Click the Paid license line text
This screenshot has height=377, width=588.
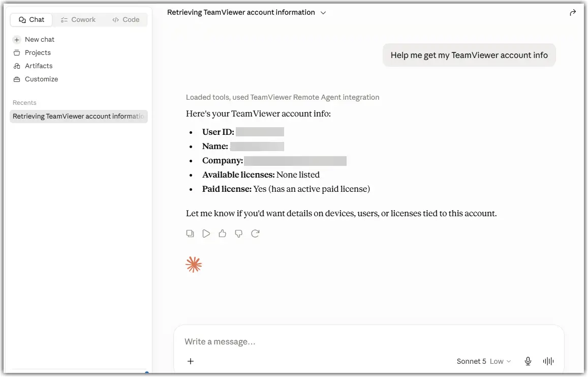point(286,189)
